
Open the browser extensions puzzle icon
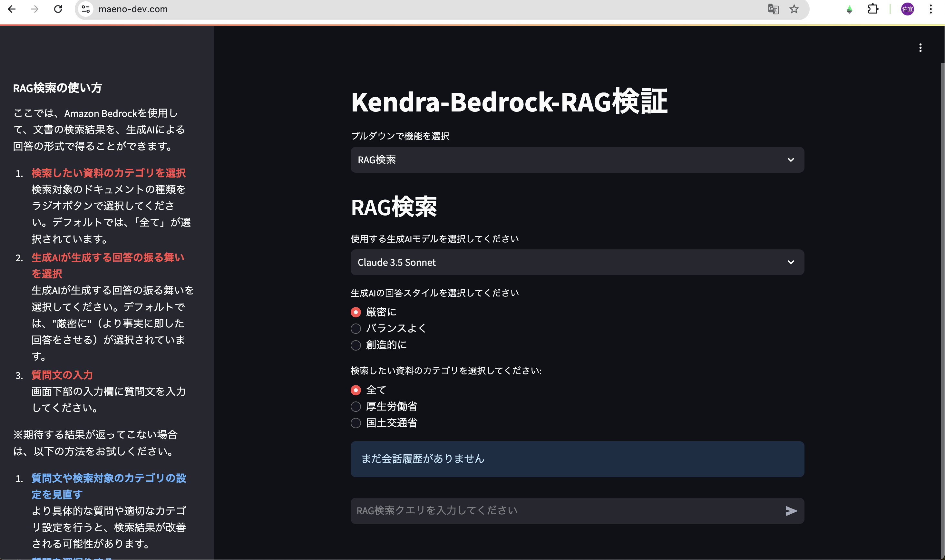[873, 9]
